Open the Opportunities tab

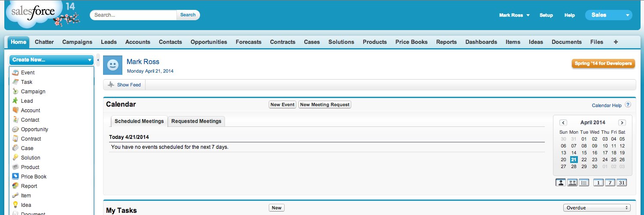pyautogui.click(x=209, y=42)
